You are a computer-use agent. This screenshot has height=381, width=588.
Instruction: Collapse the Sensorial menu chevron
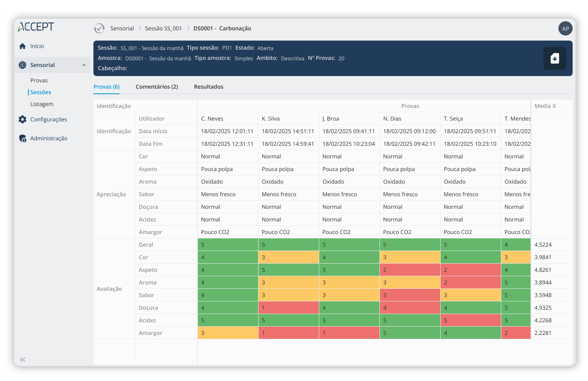(x=84, y=65)
